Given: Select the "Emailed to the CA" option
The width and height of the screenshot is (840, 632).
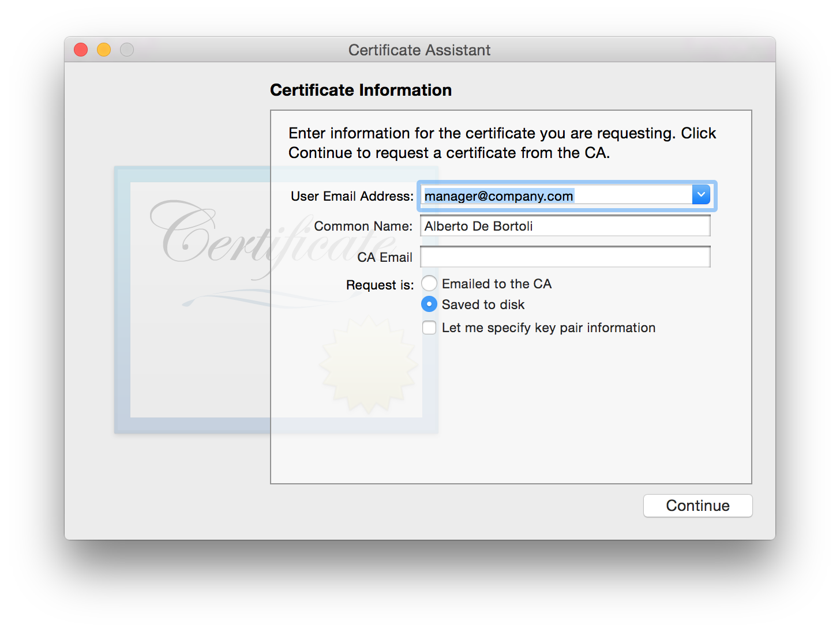Looking at the screenshot, I should pyautogui.click(x=429, y=283).
